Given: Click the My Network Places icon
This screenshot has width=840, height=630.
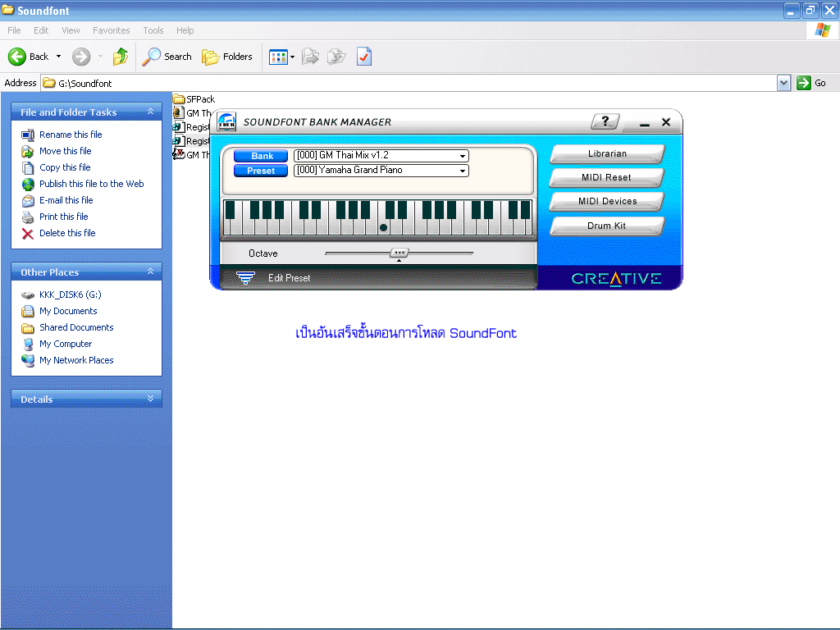Looking at the screenshot, I should coord(28,361).
